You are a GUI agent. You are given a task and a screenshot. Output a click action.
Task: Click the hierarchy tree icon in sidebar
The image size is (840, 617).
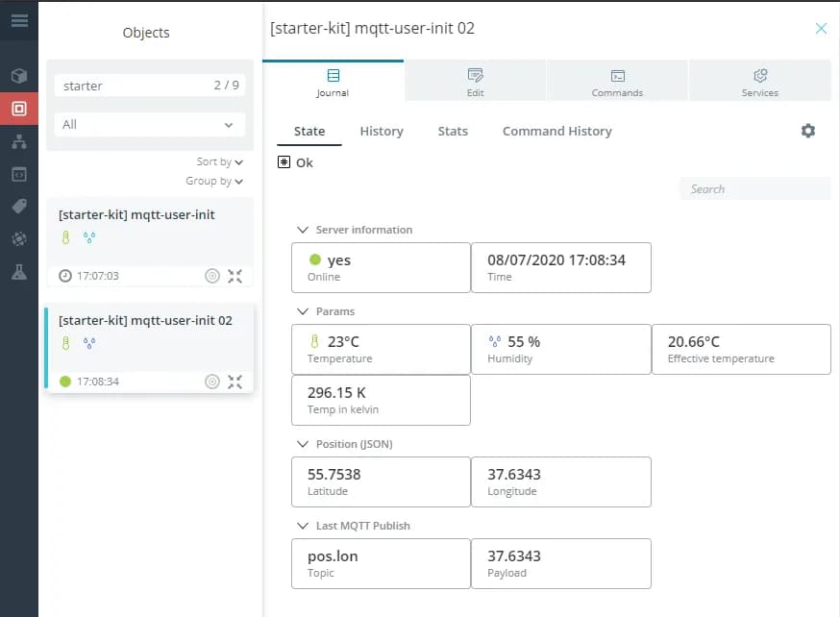click(19, 141)
